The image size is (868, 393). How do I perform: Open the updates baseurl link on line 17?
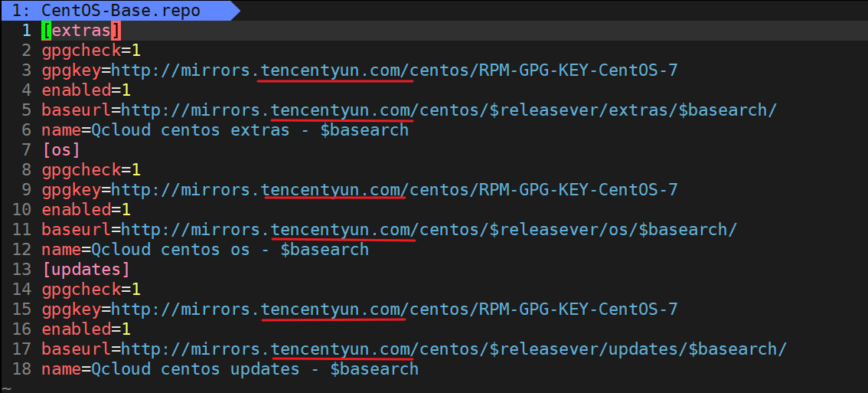[x=453, y=349]
